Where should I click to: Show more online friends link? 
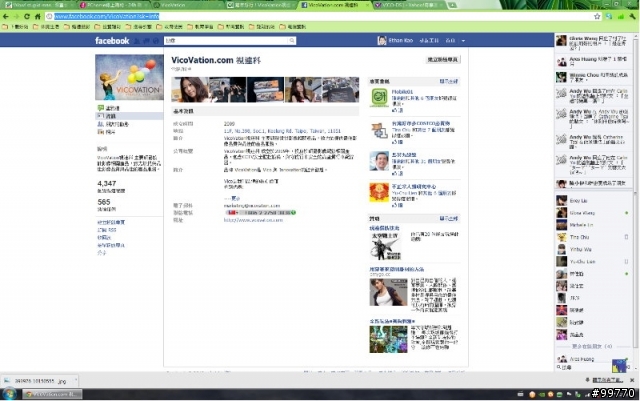[x=592, y=346]
